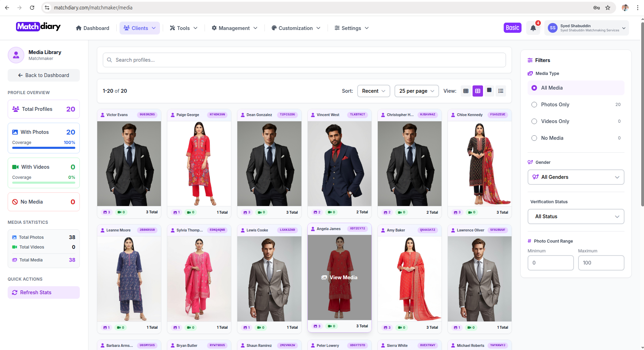Open the notifications bell

533,28
